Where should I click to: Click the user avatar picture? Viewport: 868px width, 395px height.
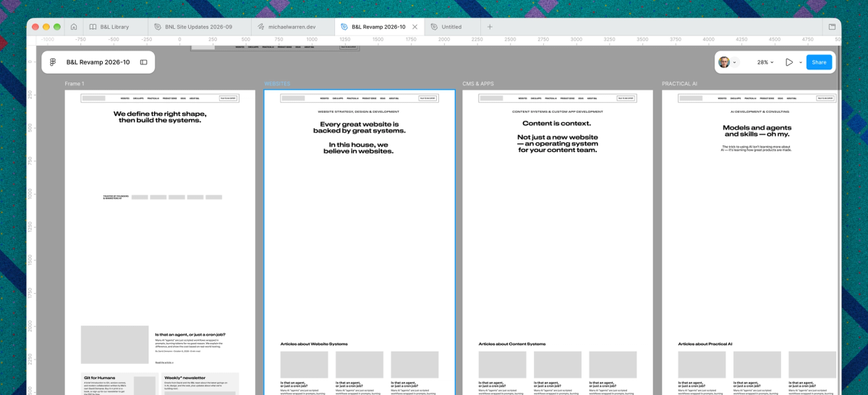tap(724, 62)
